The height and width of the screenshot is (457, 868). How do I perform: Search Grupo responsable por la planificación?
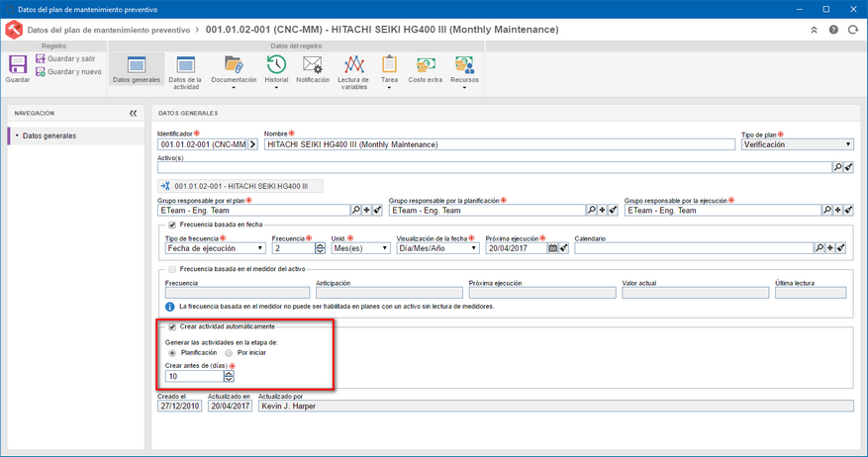[592, 211]
